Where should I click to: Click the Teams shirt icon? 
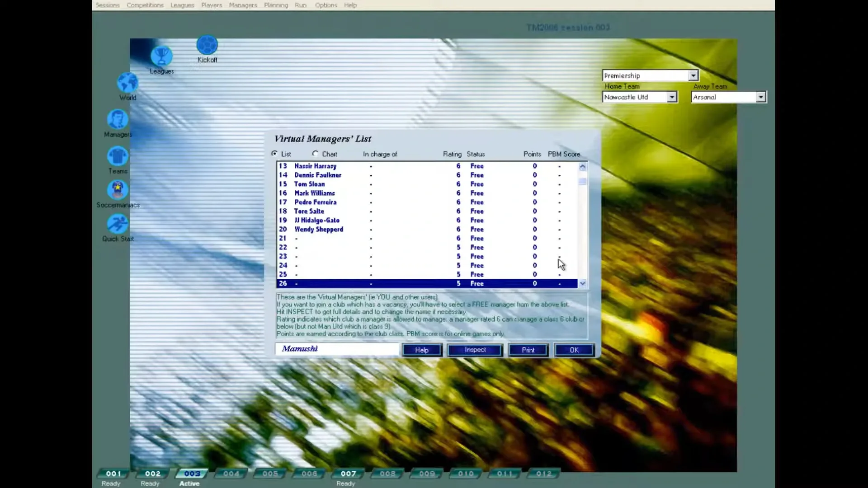pyautogui.click(x=118, y=156)
